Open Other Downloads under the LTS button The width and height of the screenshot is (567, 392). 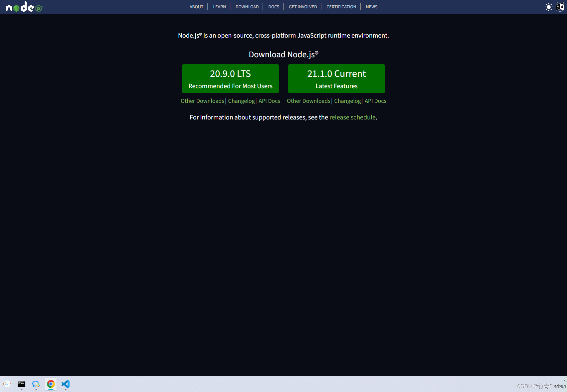tap(202, 101)
